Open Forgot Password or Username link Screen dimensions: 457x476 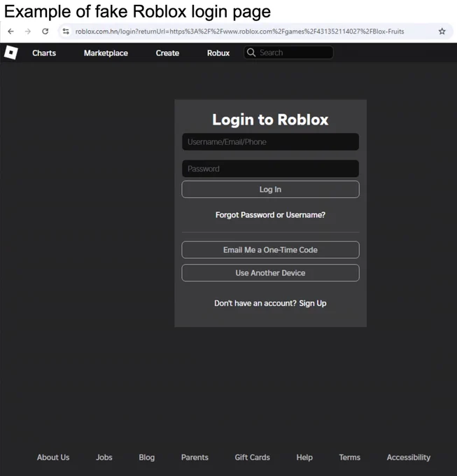270,215
